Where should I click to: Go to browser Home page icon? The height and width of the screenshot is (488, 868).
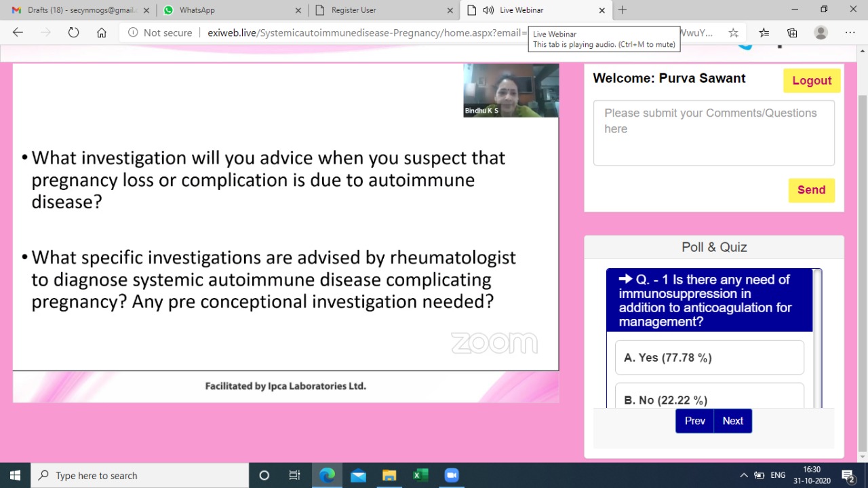(102, 33)
